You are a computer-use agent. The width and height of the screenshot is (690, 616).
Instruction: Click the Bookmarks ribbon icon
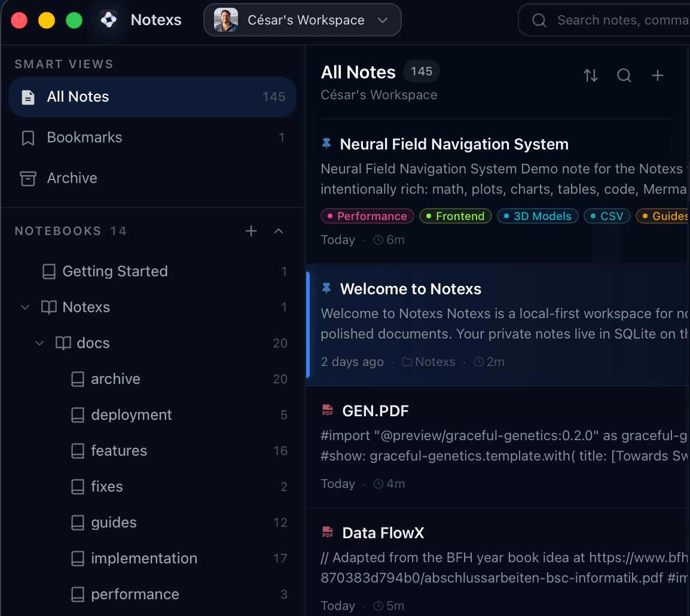tap(28, 138)
